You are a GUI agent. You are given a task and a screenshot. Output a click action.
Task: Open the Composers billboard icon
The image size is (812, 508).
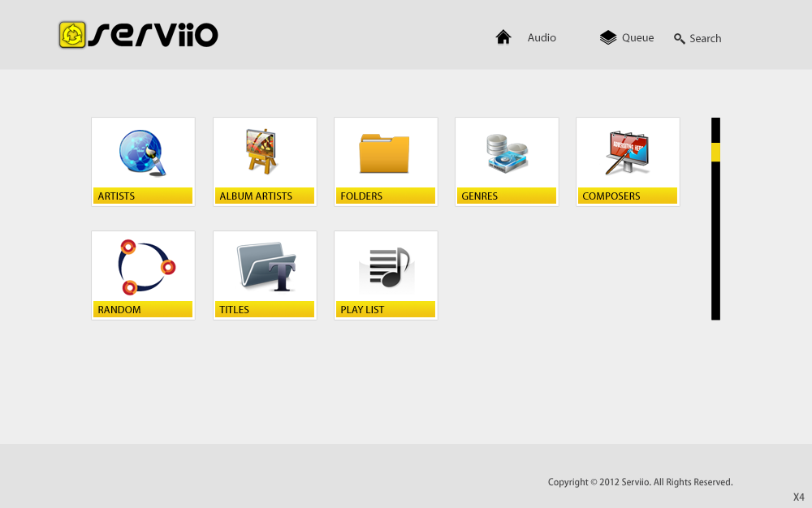coord(627,153)
